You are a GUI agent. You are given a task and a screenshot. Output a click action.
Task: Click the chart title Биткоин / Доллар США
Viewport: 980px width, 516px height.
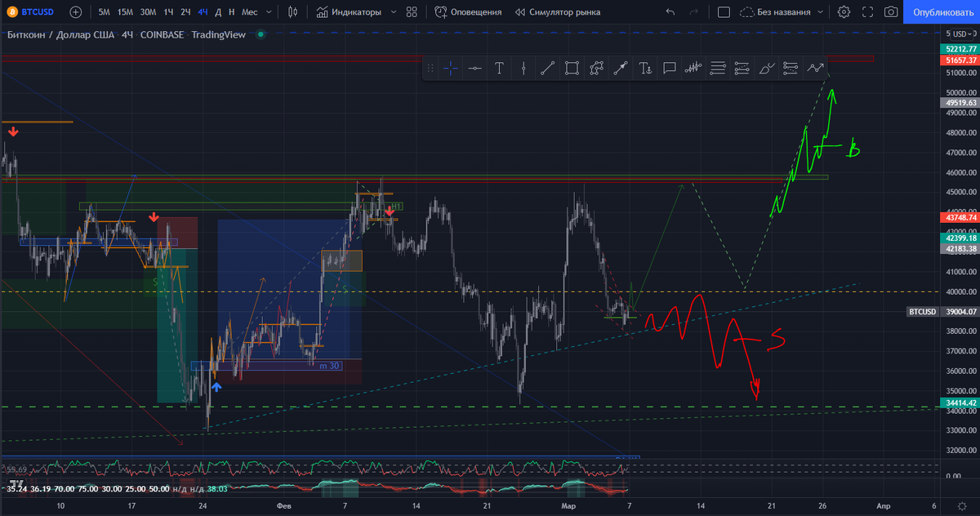62,35
